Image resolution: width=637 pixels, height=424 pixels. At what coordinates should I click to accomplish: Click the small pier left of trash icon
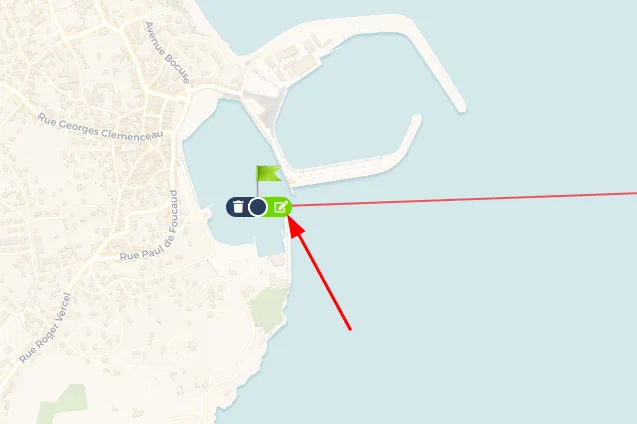coord(207,210)
